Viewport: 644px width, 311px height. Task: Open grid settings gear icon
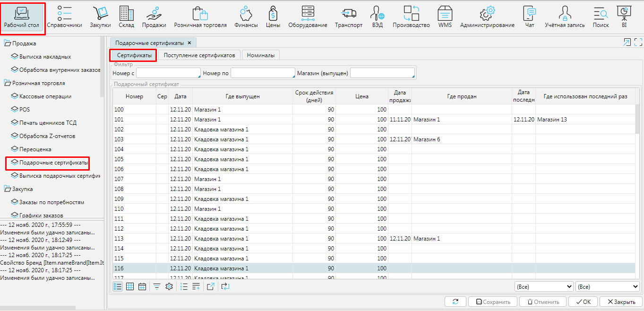click(x=169, y=286)
